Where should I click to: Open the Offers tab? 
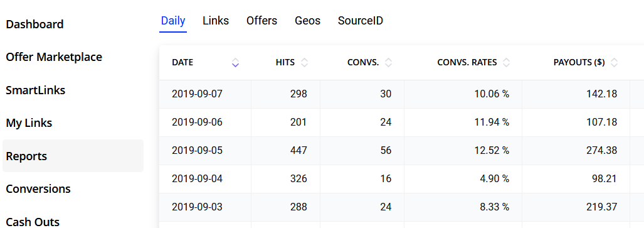click(261, 21)
